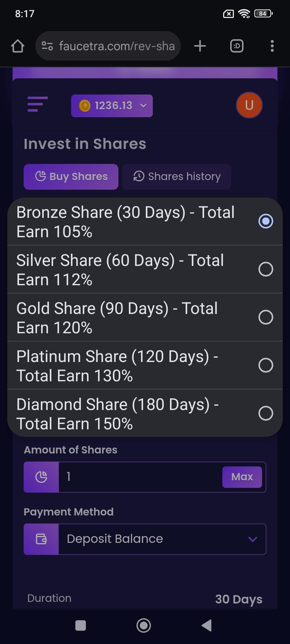Tap the browser home icon
The image size is (290, 644).
pos(18,46)
